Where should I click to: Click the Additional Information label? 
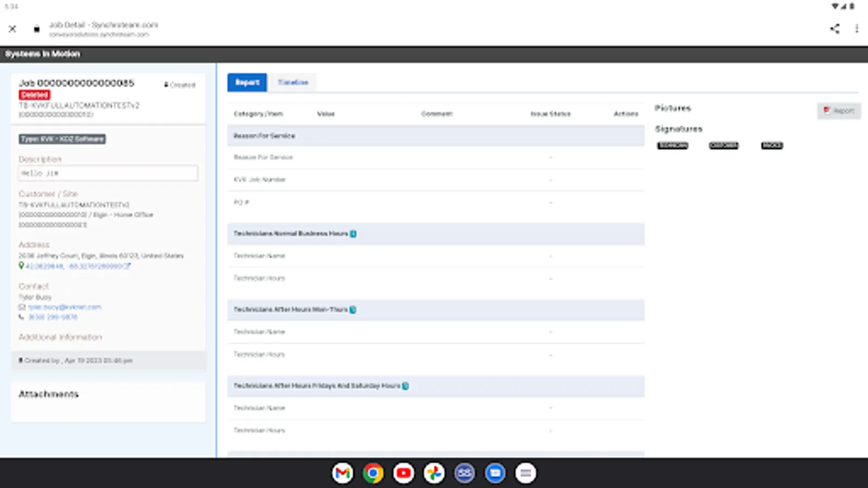(60, 337)
